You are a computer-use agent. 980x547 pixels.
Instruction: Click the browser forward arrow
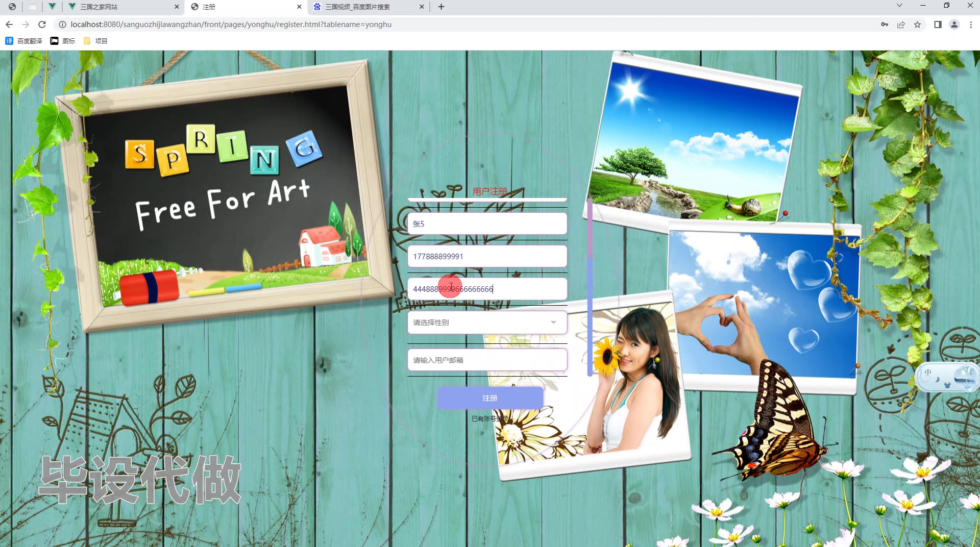pos(26,24)
